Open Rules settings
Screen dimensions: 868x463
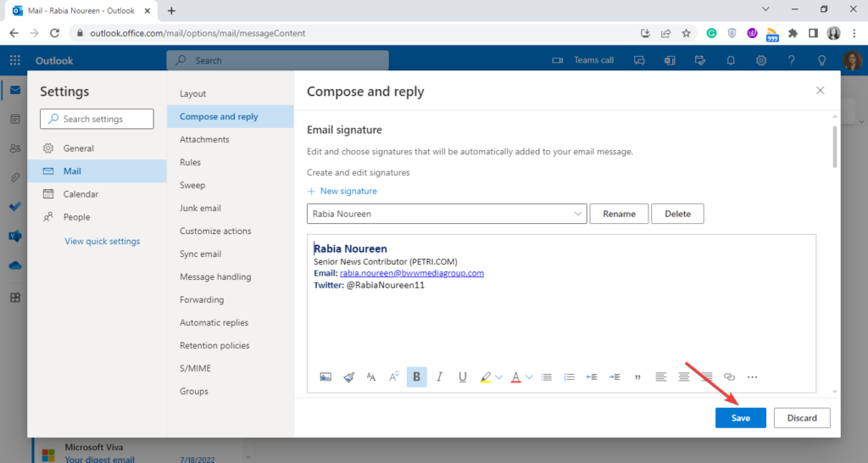(x=231, y=162)
